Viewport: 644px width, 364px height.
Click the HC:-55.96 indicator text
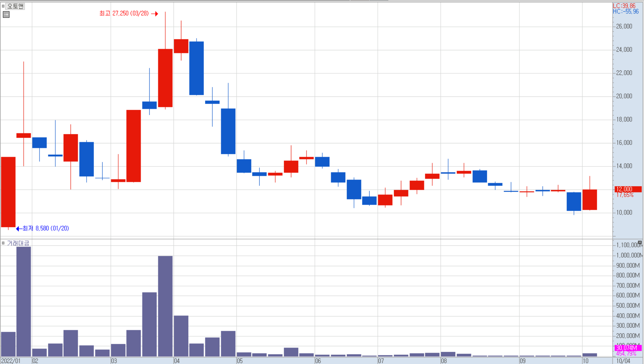pos(626,11)
